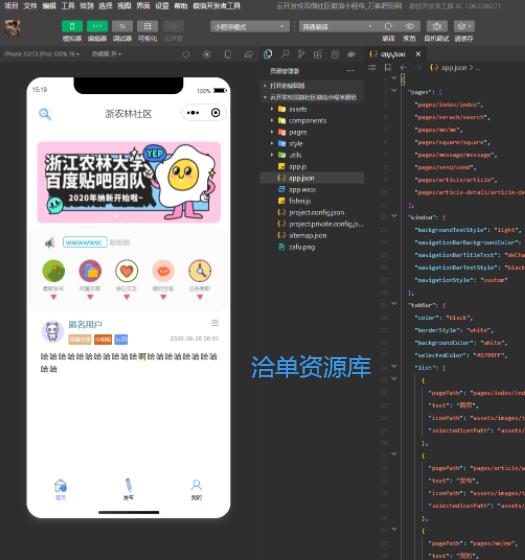Click the user avatar in the toolbar

(12, 28)
